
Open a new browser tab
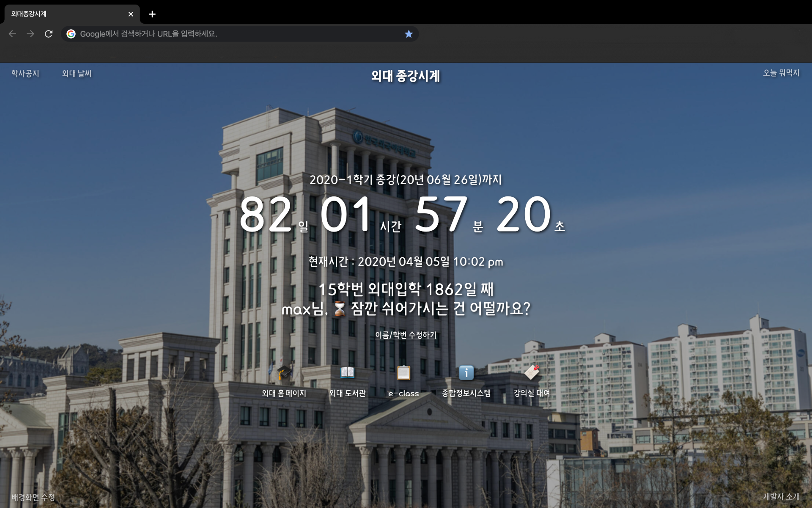pyautogui.click(x=152, y=14)
